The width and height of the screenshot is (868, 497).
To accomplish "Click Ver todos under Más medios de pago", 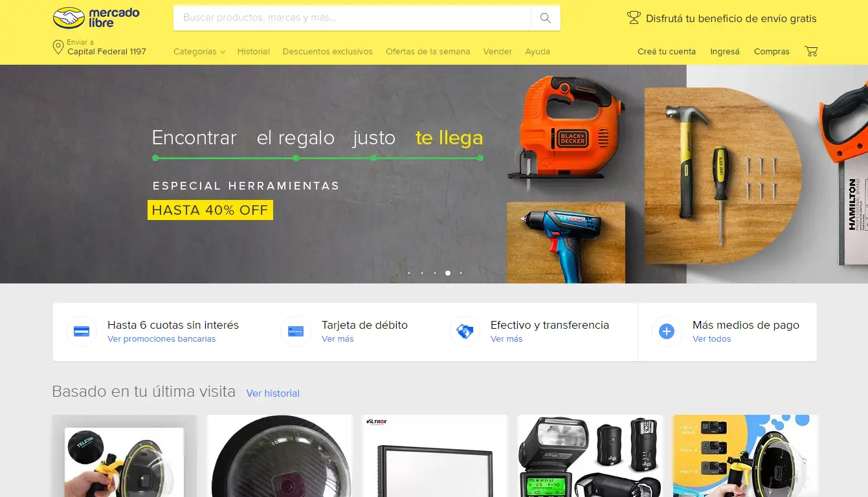I will click(x=711, y=339).
